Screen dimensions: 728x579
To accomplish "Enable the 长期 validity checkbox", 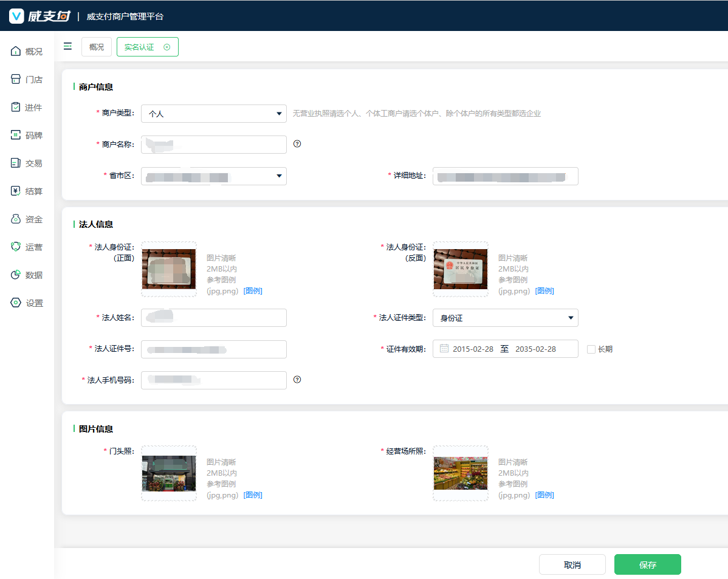I will point(591,349).
